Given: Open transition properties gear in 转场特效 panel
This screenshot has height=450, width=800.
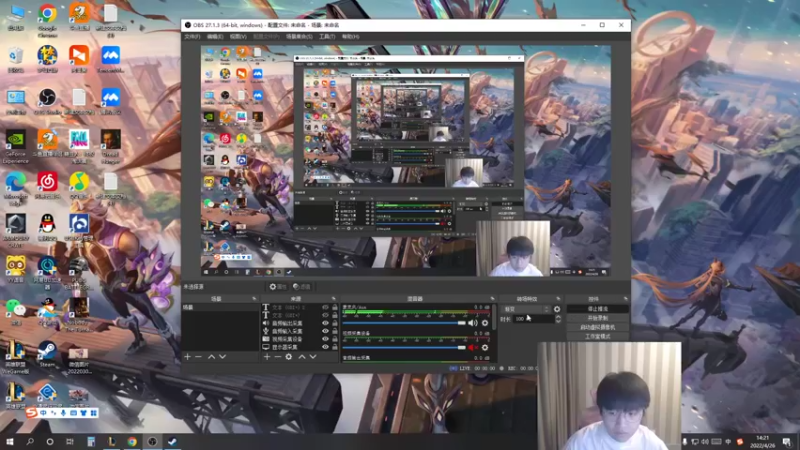Looking at the screenshot, I should pos(557,309).
